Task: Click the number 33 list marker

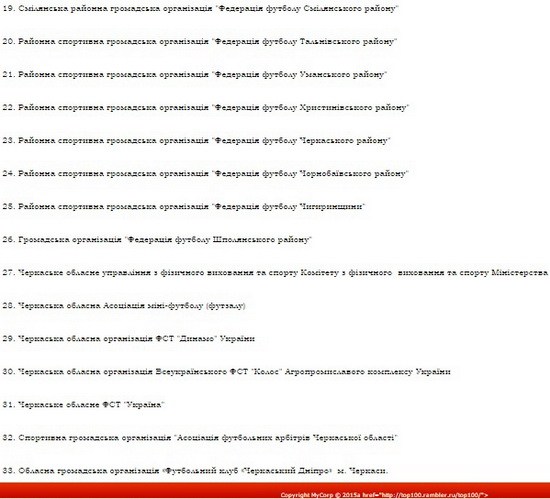Action: point(8,471)
